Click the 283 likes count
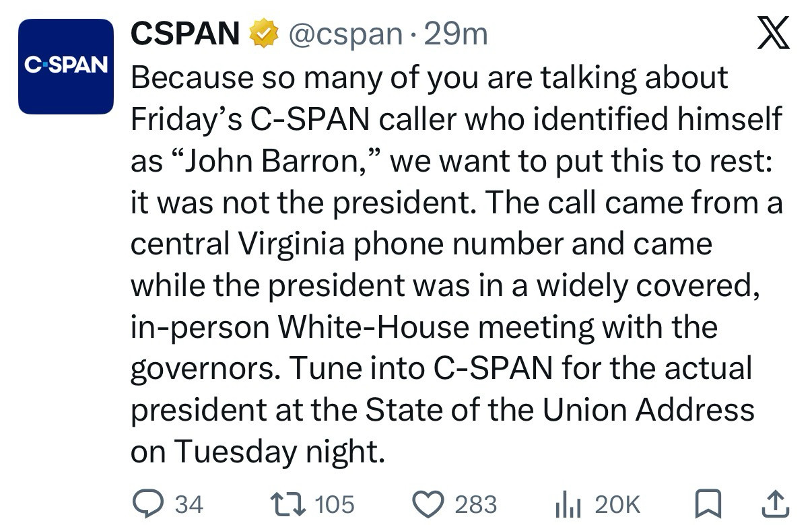The width and height of the screenshot is (812, 525). (476, 504)
